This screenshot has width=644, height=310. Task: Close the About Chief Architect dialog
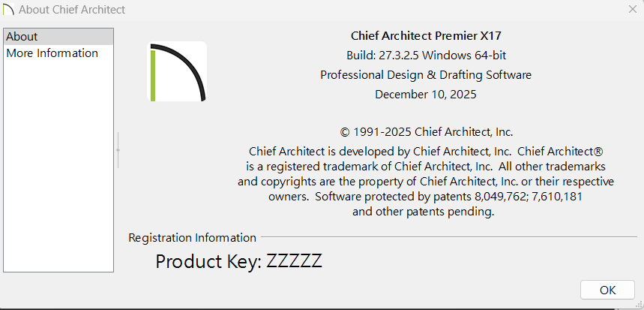(x=632, y=10)
